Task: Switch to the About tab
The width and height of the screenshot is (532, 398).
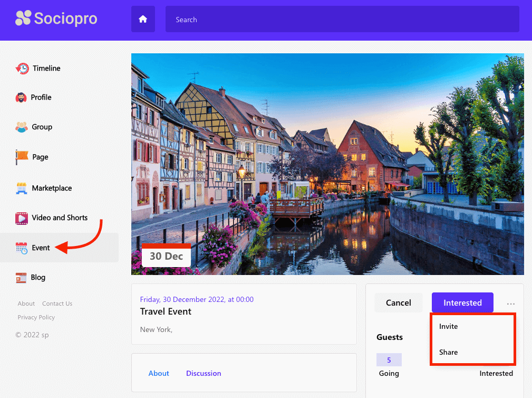Action: (x=159, y=373)
